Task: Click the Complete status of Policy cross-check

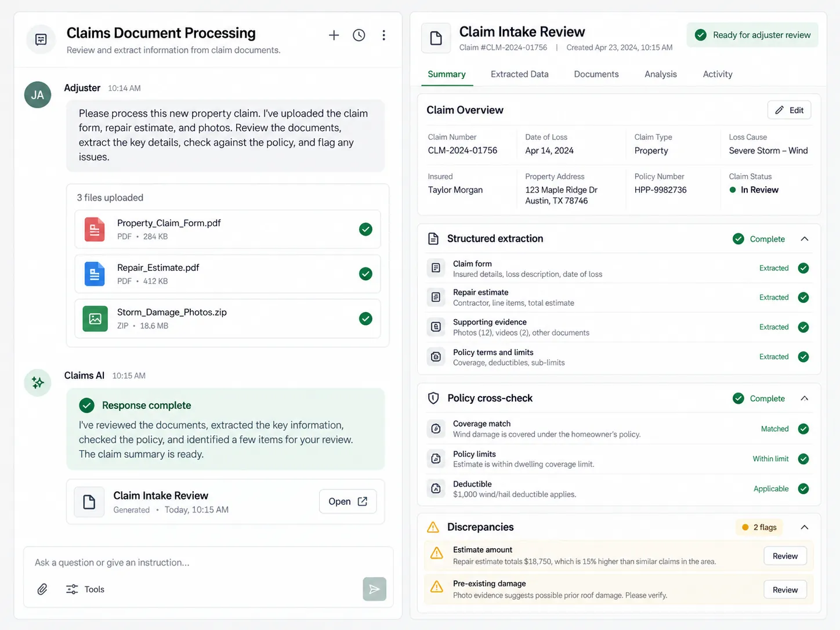Action: pos(759,399)
